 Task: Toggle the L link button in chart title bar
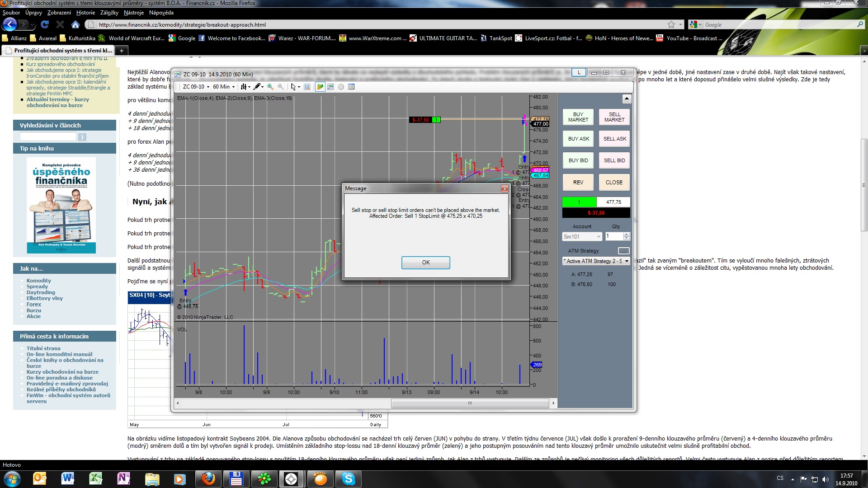(579, 72)
